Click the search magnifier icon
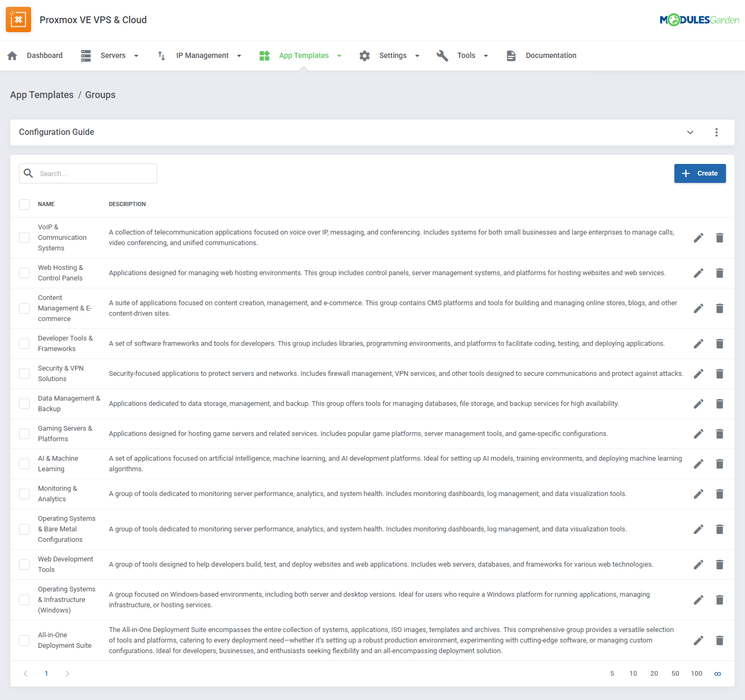745x700 pixels. tap(28, 173)
